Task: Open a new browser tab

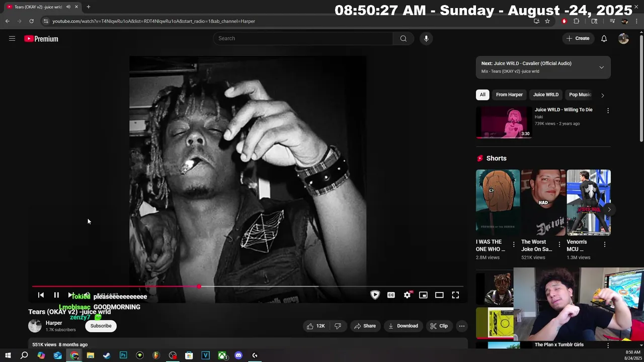Action: click(89, 7)
